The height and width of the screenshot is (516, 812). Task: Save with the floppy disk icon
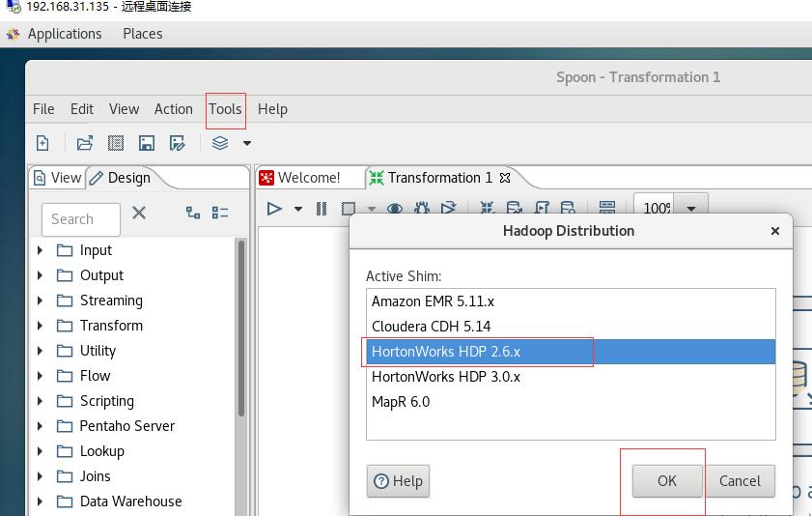tap(147, 143)
